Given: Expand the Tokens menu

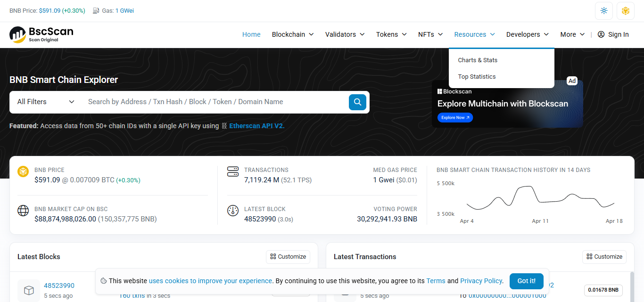Looking at the screenshot, I should tap(391, 34).
